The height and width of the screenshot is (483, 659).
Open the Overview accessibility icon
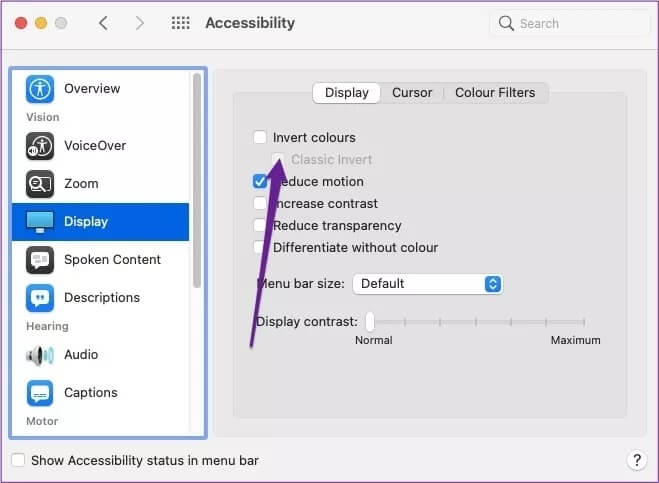click(x=40, y=89)
